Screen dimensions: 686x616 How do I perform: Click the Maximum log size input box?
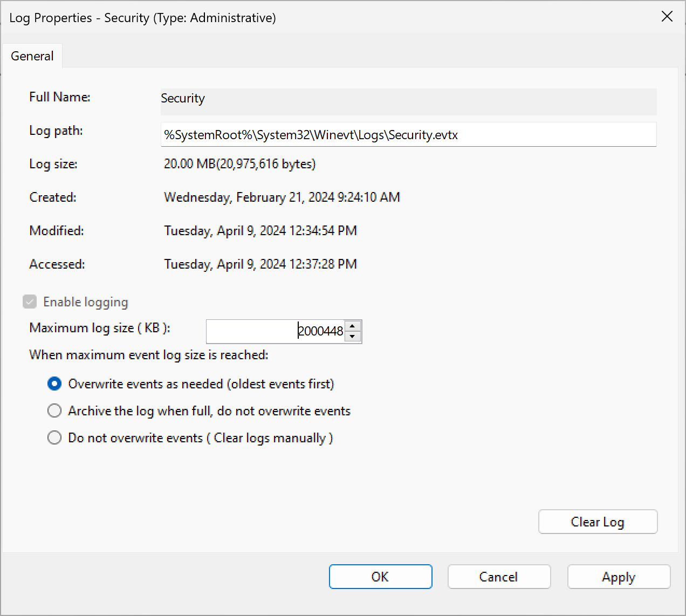click(275, 331)
